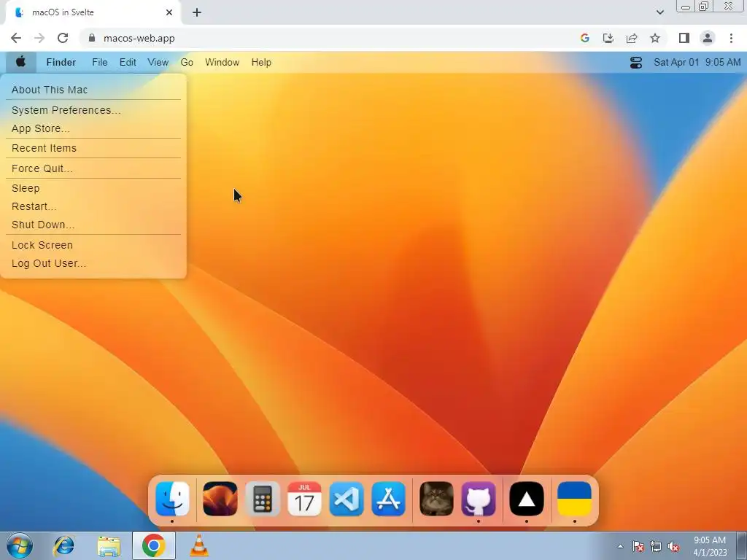Open Windows Explorer folder in taskbar

click(109, 545)
